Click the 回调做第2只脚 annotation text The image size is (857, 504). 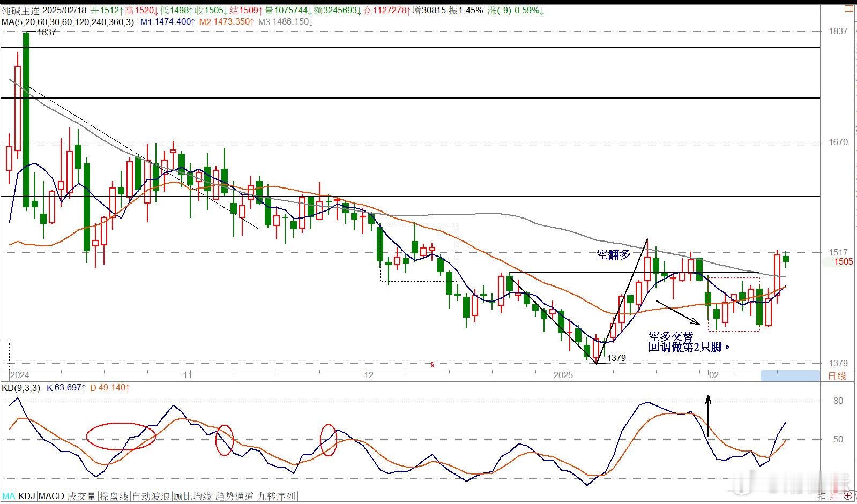(x=689, y=347)
